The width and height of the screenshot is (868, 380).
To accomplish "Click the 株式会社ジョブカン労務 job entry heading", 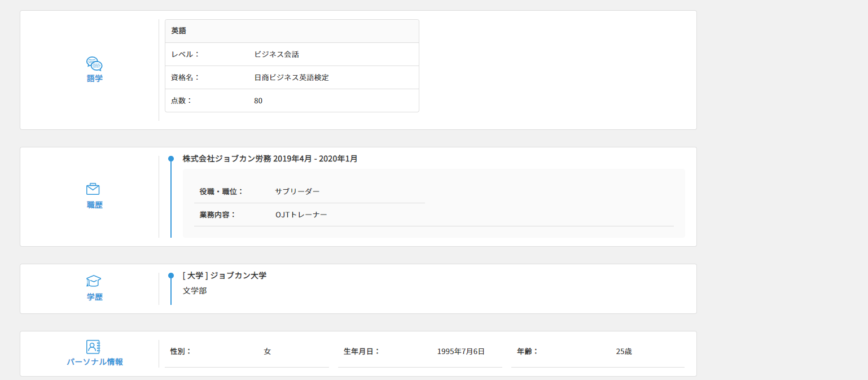I will click(270, 159).
